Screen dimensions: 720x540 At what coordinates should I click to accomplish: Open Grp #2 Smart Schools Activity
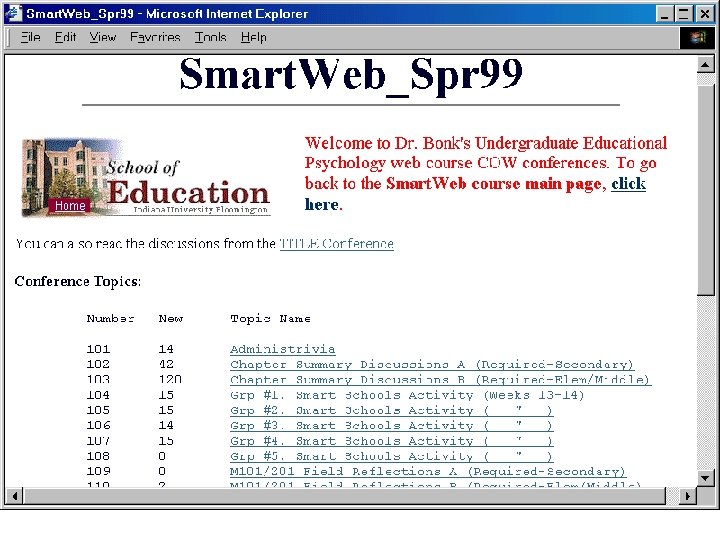[x=391, y=411]
